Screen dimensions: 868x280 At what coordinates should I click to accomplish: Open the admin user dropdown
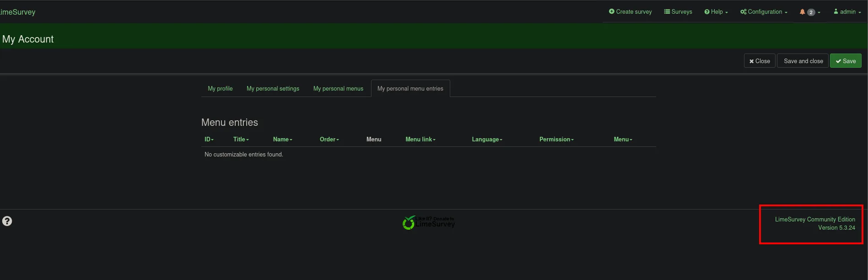[x=847, y=12]
